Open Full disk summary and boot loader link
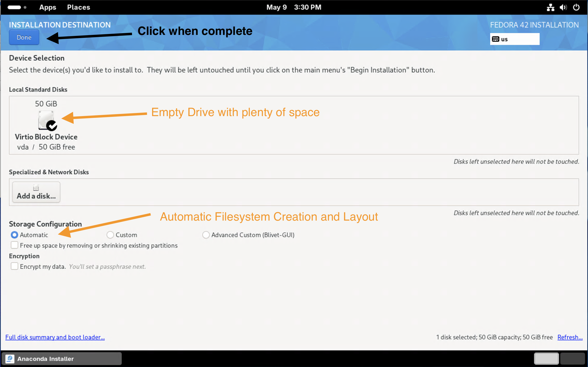The image size is (588, 367). (x=55, y=337)
